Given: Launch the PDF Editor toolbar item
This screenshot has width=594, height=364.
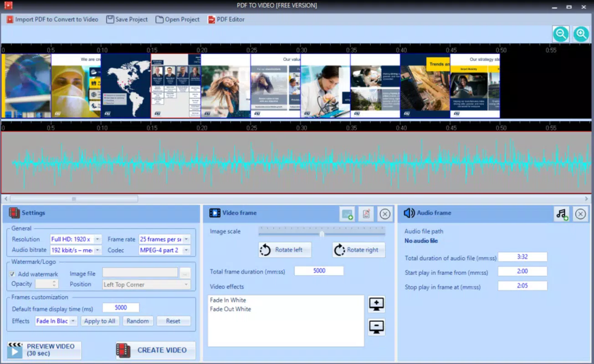Looking at the screenshot, I should pyautogui.click(x=226, y=20).
